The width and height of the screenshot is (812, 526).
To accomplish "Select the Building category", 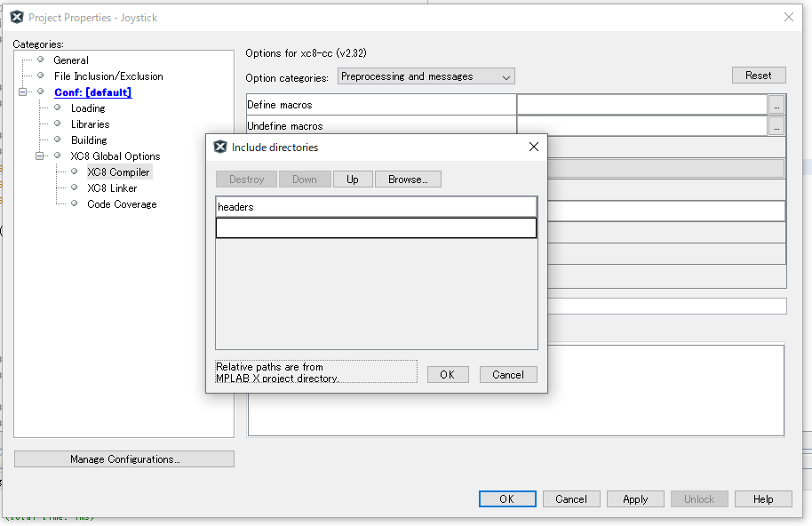I will pos(89,140).
